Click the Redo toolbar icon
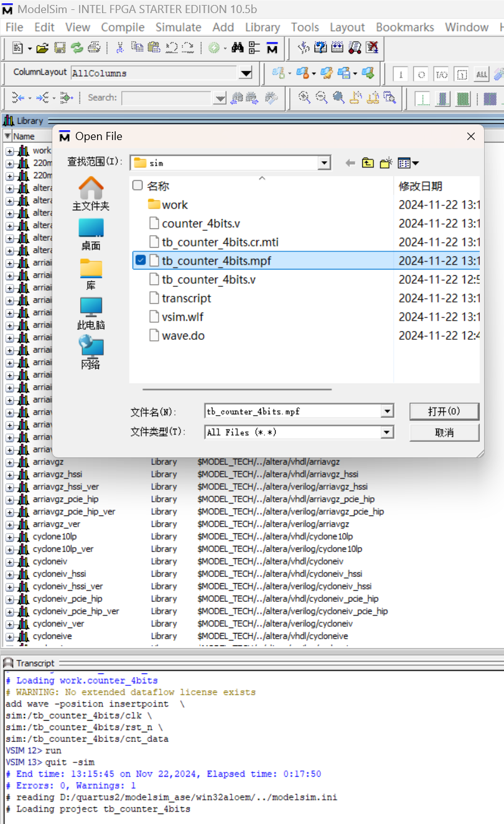This screenshot has height=824, width=504. [189, 48]
